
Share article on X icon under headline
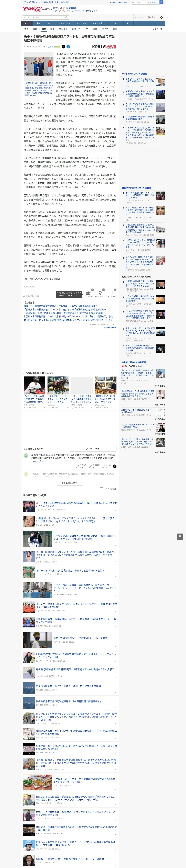pyautogui.click(x=63, y=47)
